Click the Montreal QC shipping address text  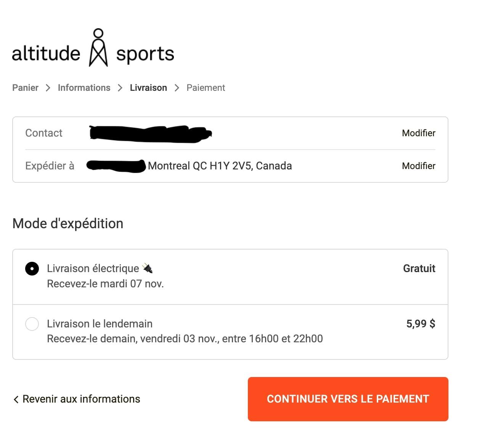[220, 166]
